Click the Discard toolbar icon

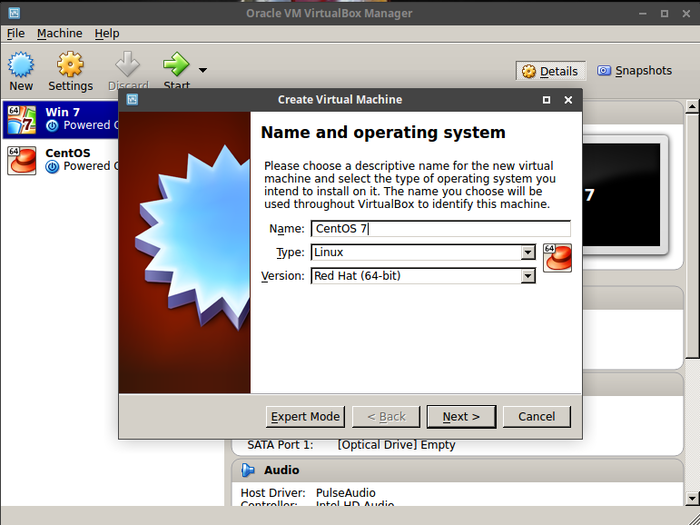click(x=128, y=64)
